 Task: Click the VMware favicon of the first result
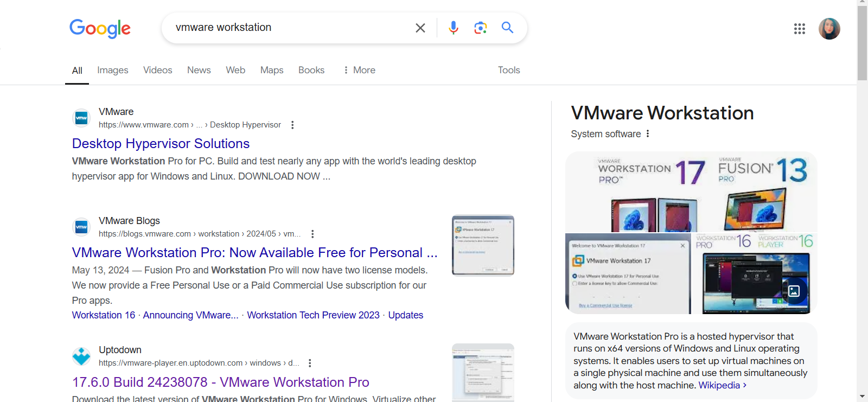[x=81, y=118]
